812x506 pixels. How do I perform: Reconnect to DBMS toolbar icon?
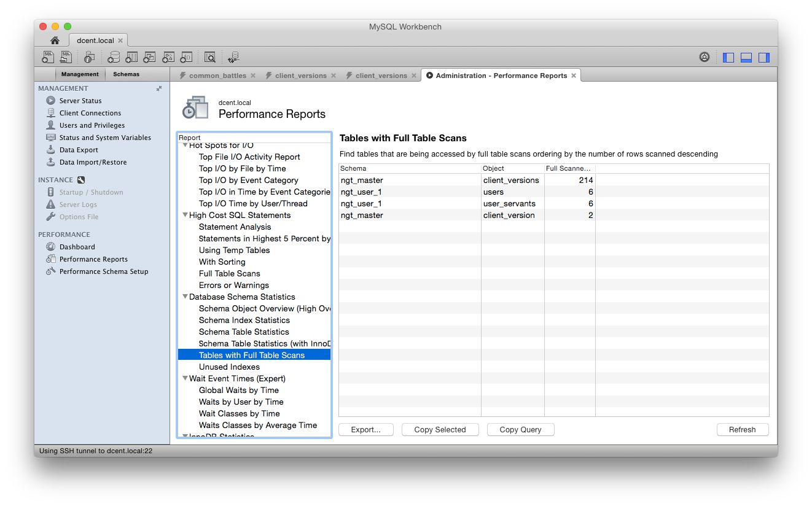pyautogui.click(x=233, y=57)
